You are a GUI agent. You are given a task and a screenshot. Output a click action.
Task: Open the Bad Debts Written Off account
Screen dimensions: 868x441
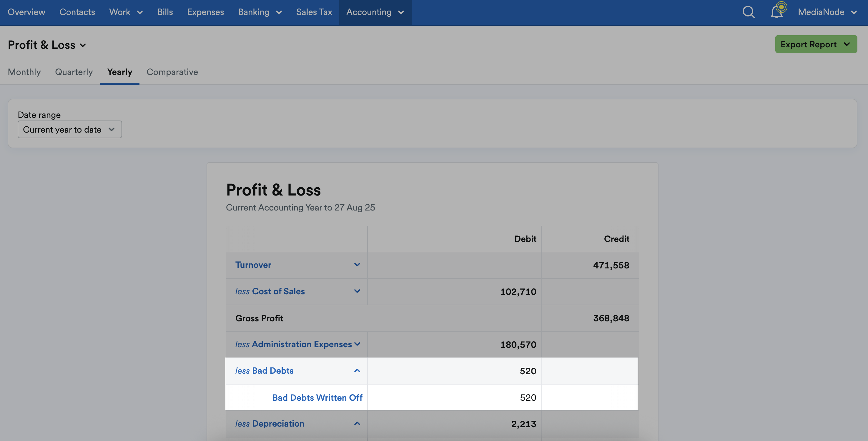point(317,397)
